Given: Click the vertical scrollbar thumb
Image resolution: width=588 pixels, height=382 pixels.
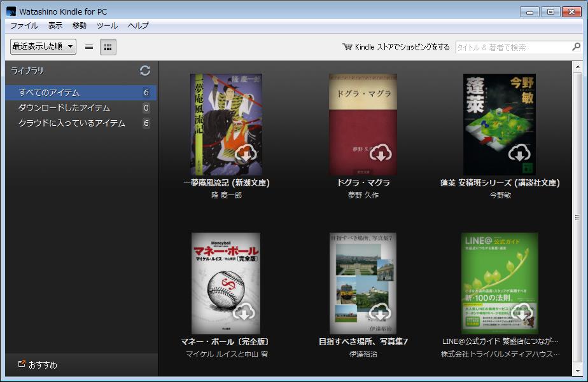Looking at the screenshot, I should tap(578, 217).
